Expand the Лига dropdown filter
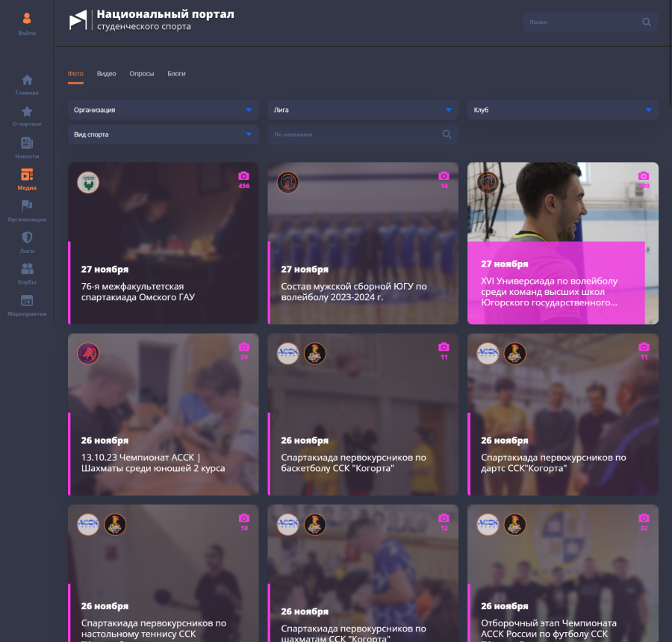 (363, 110)
